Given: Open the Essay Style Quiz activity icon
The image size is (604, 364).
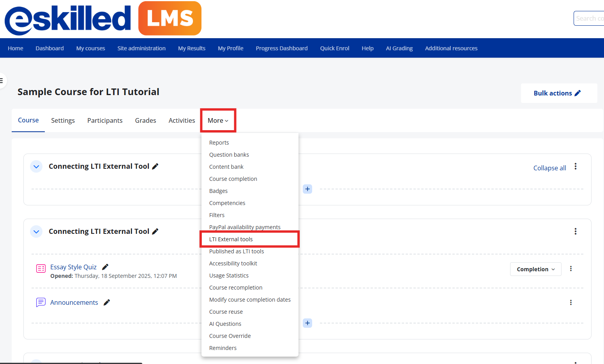Looking at the screenshot, I should (x=41, y=269).
